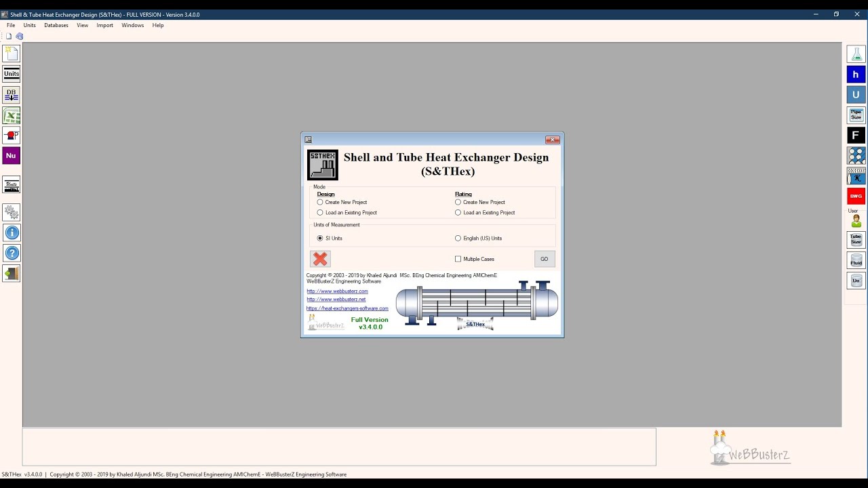Click the WeBBusterZ logo at bottom right

(750, 447)
